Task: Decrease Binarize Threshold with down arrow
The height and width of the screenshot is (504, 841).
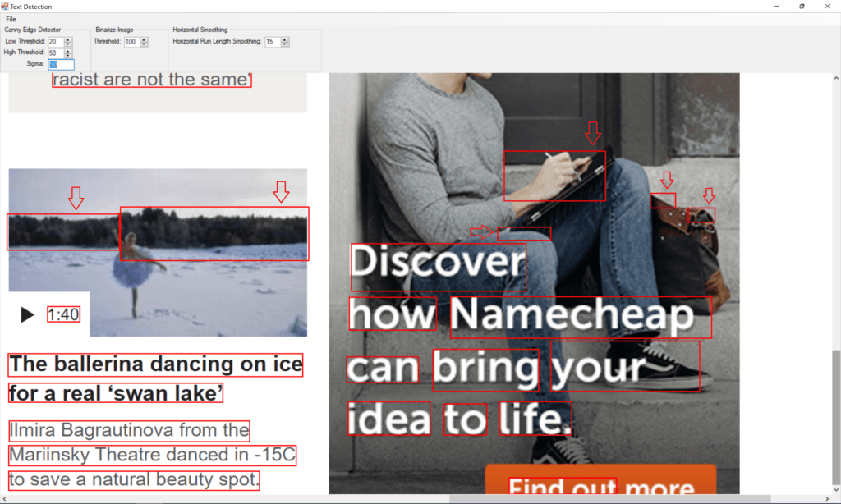Action: [145, 44]
